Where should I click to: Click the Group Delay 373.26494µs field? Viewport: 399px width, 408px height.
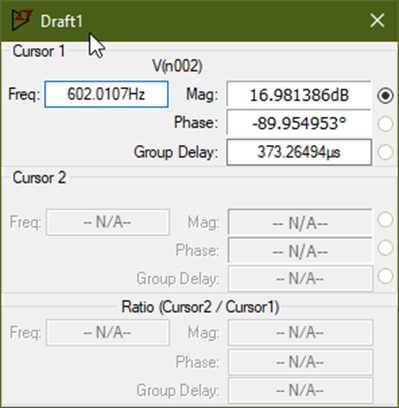(299, 152)
